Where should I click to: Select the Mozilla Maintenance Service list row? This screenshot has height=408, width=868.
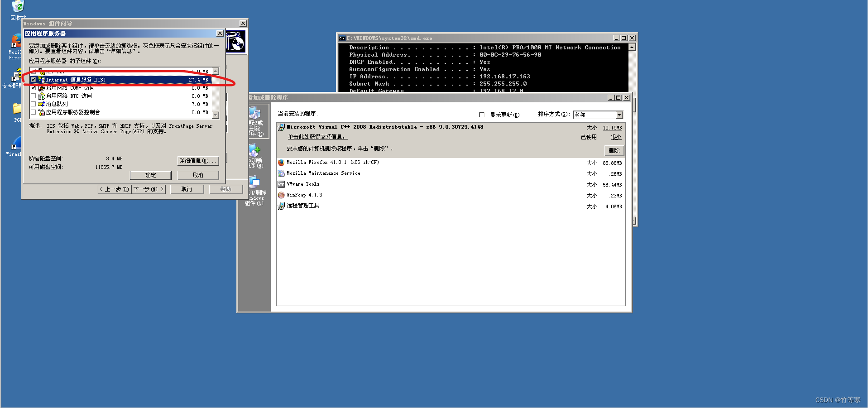(451, 173)
